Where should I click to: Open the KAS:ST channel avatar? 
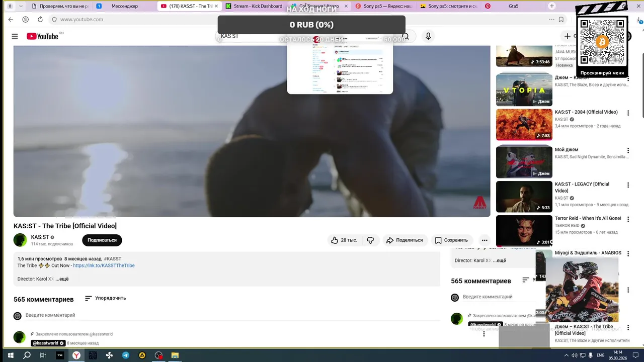[x=20, y=240]
